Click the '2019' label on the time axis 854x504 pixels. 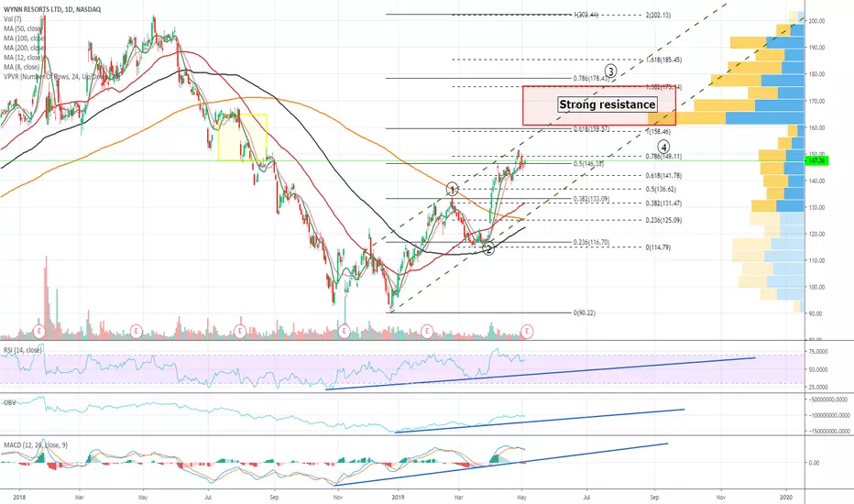pyautogui.click(x=399, y=497)
